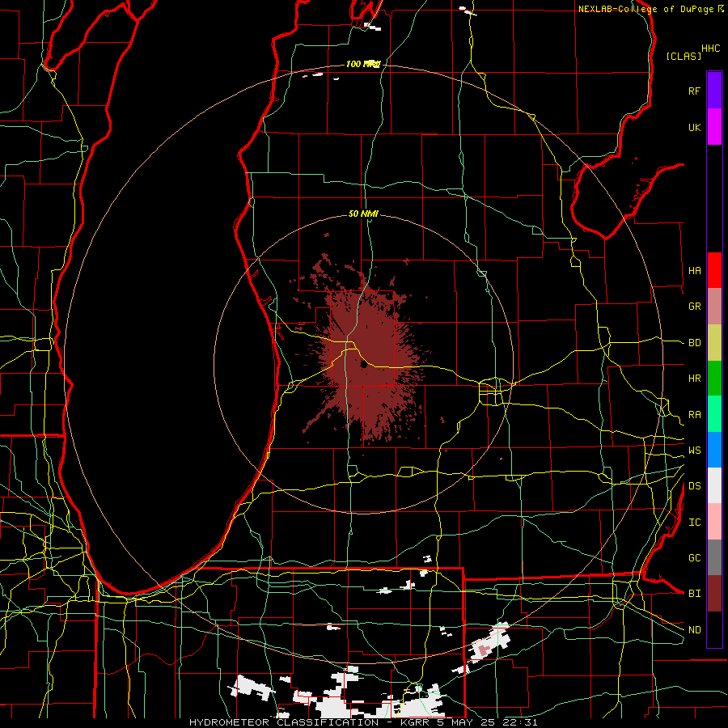Select the yellow BD legend swatch
This screenshot has height=728, width=728.
714,343
